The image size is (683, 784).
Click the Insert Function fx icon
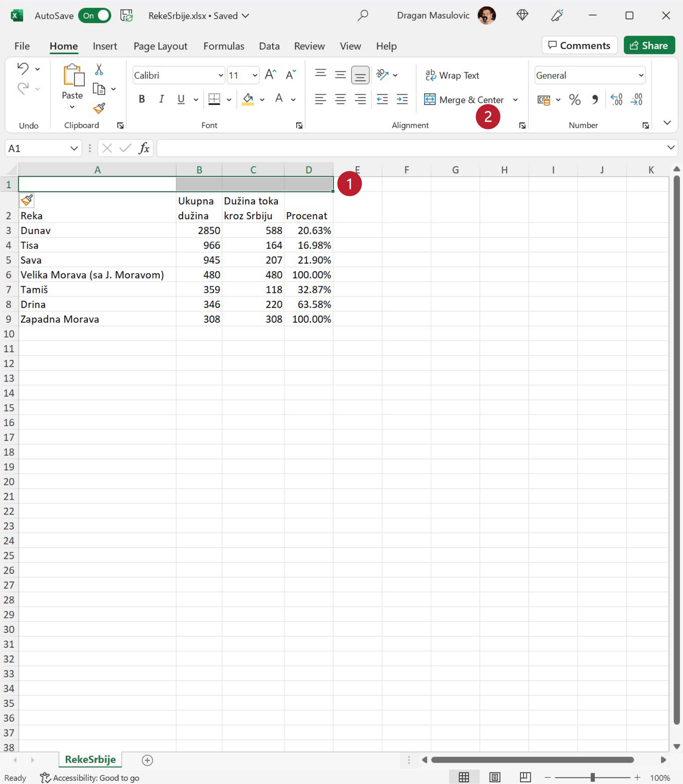(144, 148)
